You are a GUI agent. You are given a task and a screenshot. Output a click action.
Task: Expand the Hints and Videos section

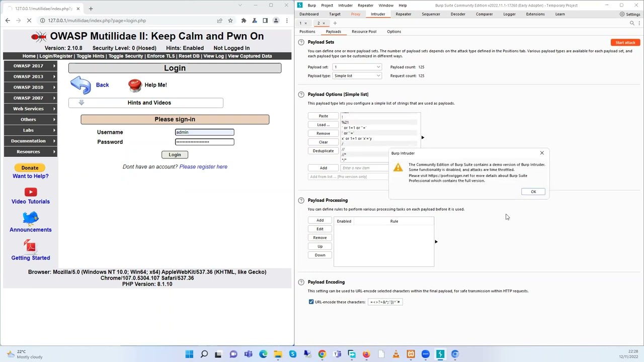click(146, 103)
